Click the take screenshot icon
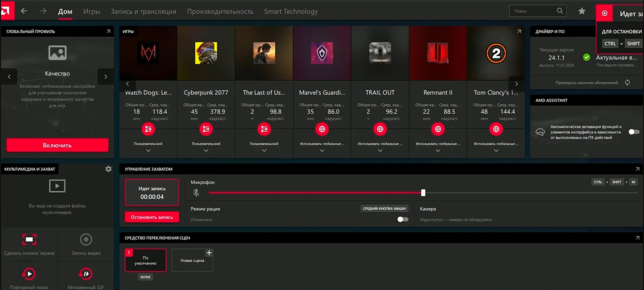 tap(29, 239)
